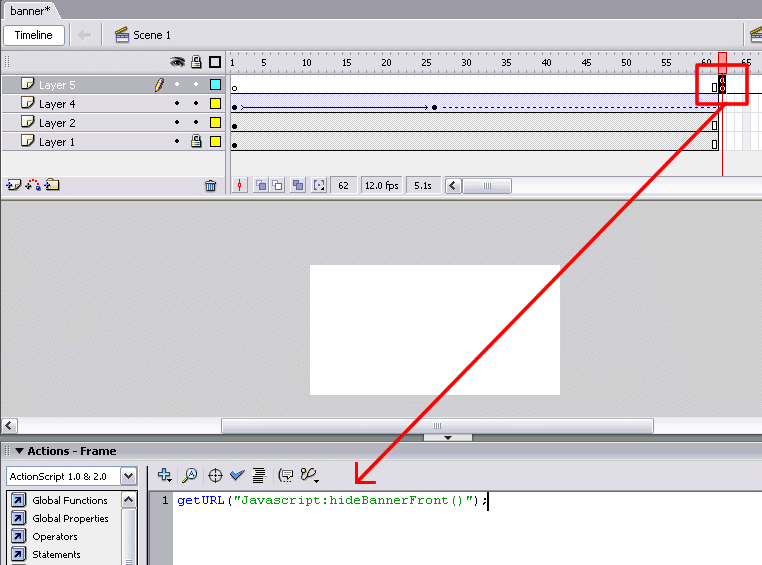This screenshot has width=762, height=565.
Task: Click Layer 5 cyan outline color swatch
Action: coord(215,85)
